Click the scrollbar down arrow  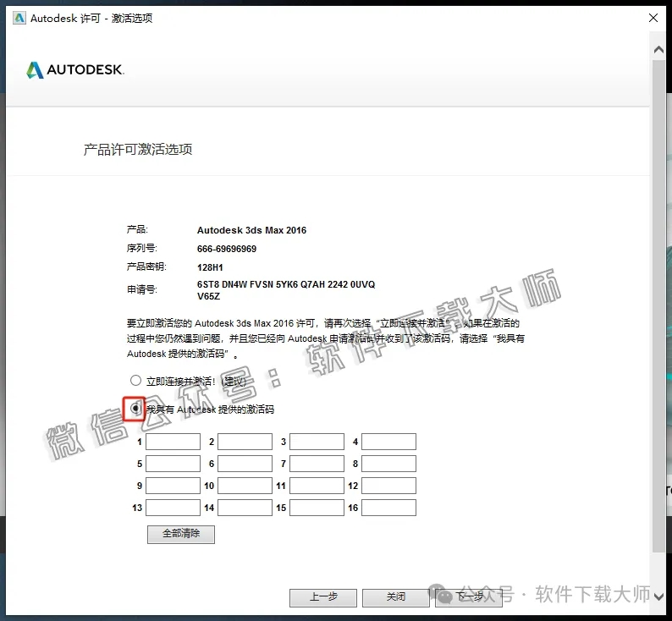tap(658, 596)
